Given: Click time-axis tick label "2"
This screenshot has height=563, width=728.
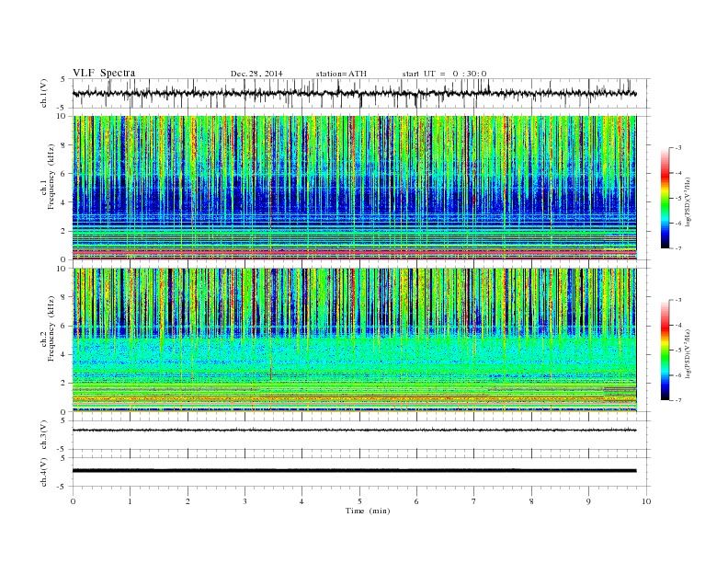Looking at the screenshot, I should coord(188,501).
